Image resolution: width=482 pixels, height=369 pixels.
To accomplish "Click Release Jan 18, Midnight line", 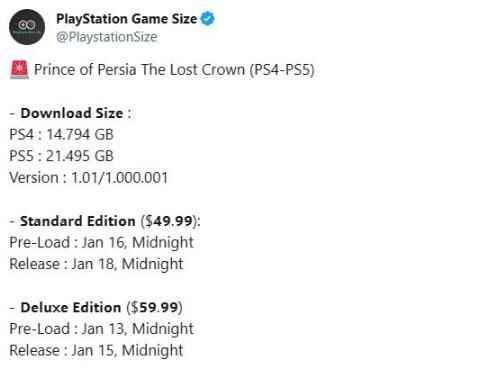I will point(96,264).
